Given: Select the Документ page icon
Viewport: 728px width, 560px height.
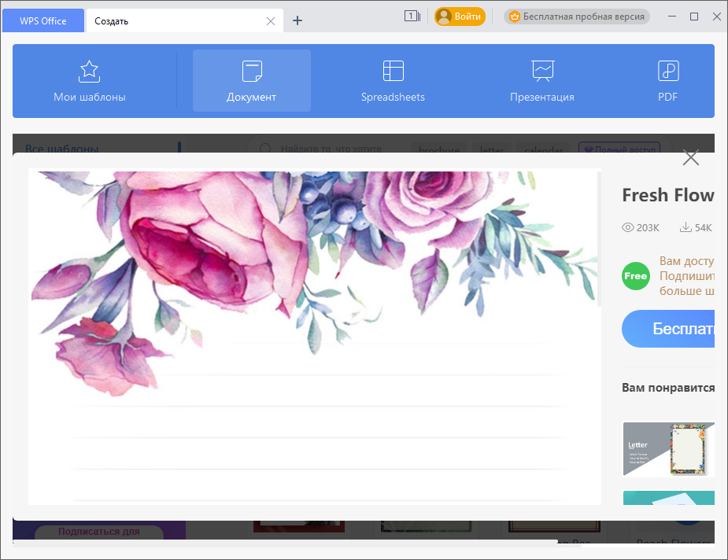Looking at the screenshot, I should 252,72.
